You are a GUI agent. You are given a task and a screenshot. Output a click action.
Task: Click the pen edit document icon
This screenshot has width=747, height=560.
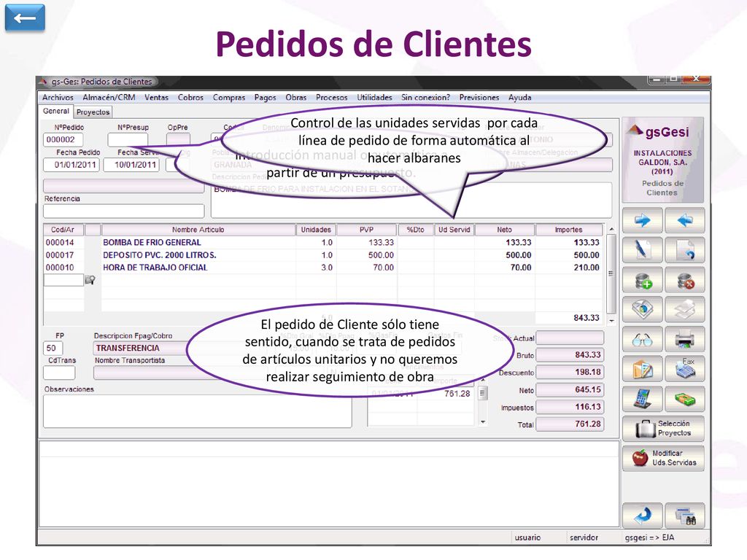(x=642, y=250)
